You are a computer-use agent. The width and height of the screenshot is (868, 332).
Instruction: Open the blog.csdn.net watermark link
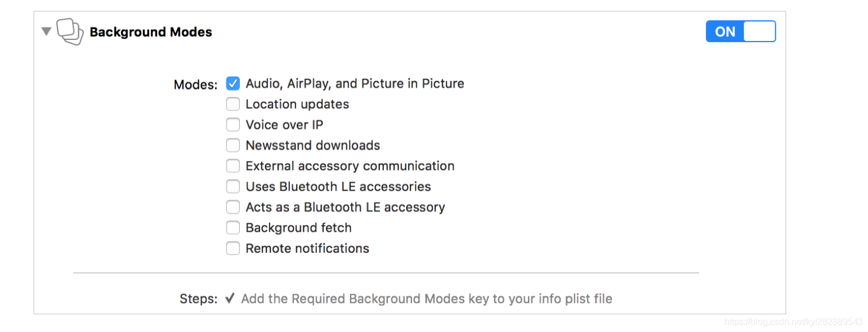[x=793, y=322]
